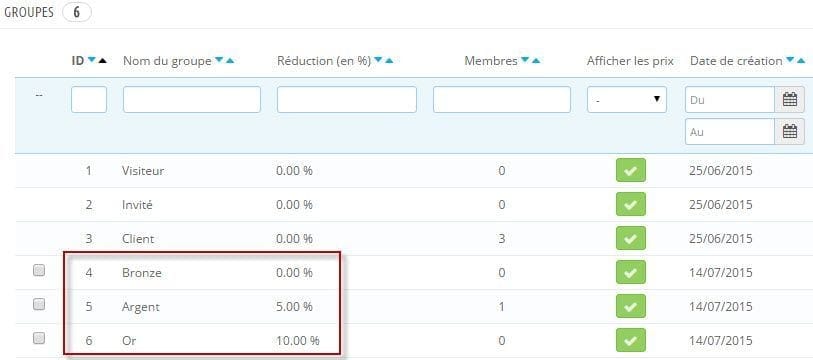The image size is (813, 360).
Task: Click the ID column header label
Action: pos(78,61)
